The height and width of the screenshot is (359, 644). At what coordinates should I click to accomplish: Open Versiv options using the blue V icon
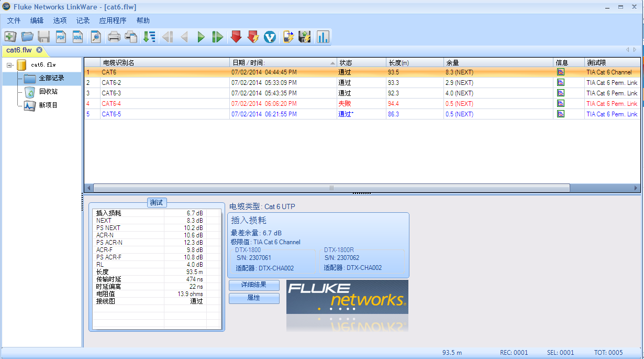pos(270,37)
